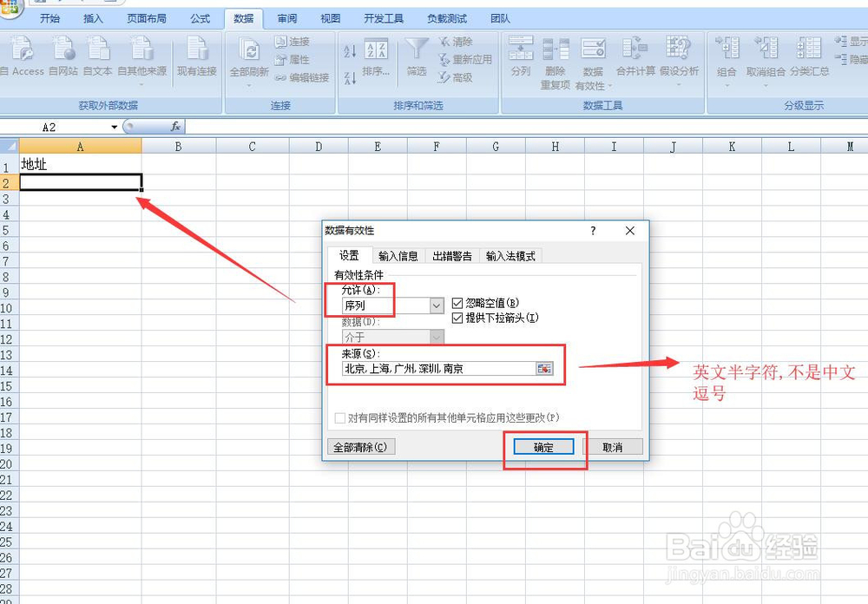
Task: Open existing connections (现有连接)
Action: (x=196, y=56)
